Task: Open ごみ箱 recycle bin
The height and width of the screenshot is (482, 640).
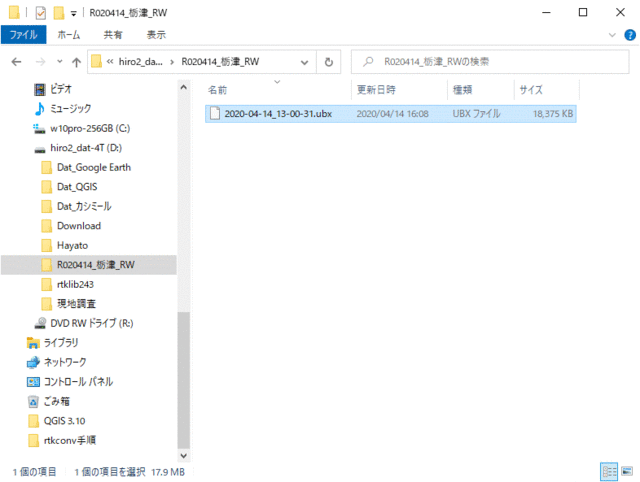Action: click(x=57, y=402)
